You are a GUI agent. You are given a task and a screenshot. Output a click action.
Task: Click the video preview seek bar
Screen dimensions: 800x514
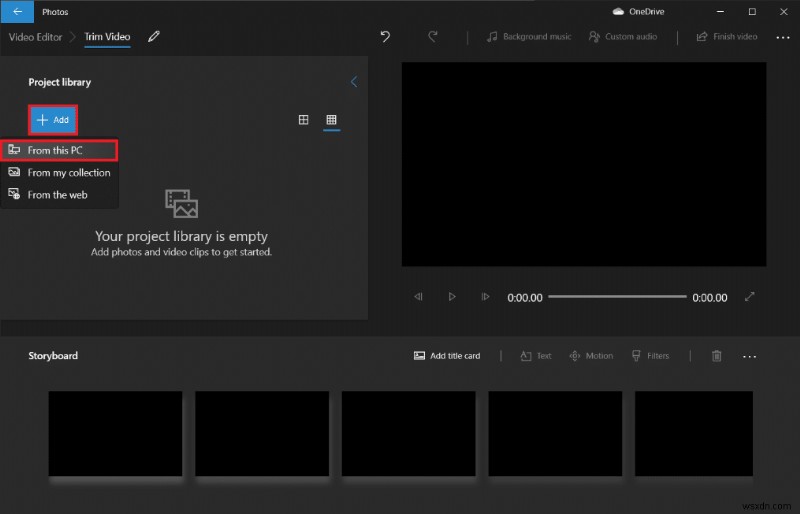(617, 297)
